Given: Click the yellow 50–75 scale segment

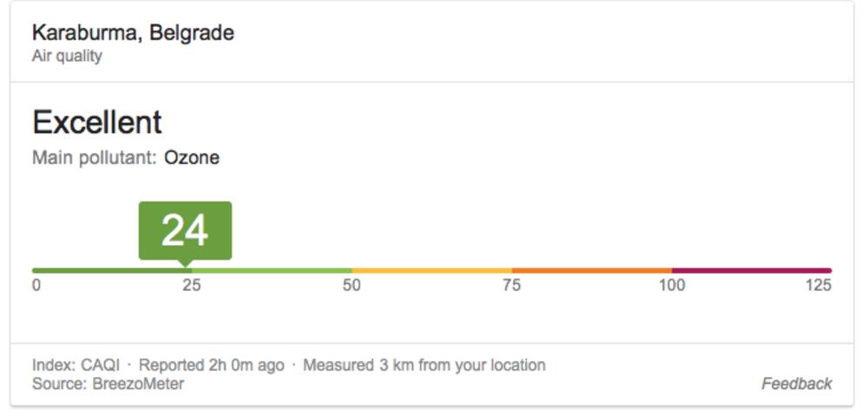Looking at the screenshot, I should (x=431, y=271).
